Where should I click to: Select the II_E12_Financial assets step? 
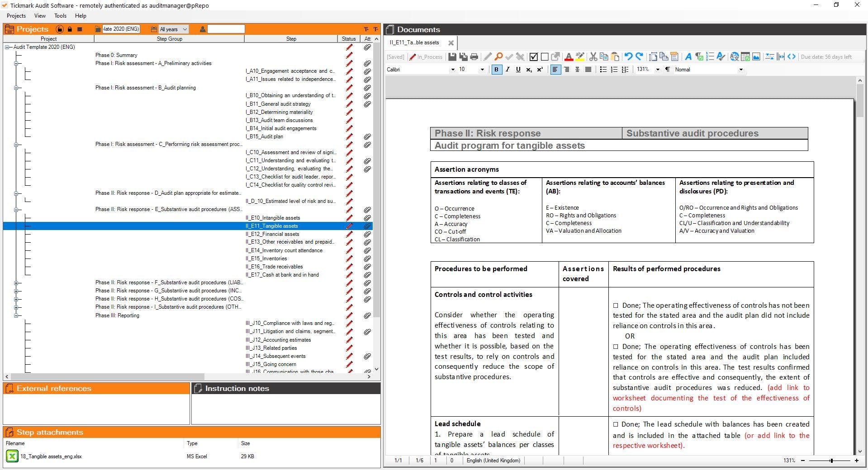pos(272,234)
